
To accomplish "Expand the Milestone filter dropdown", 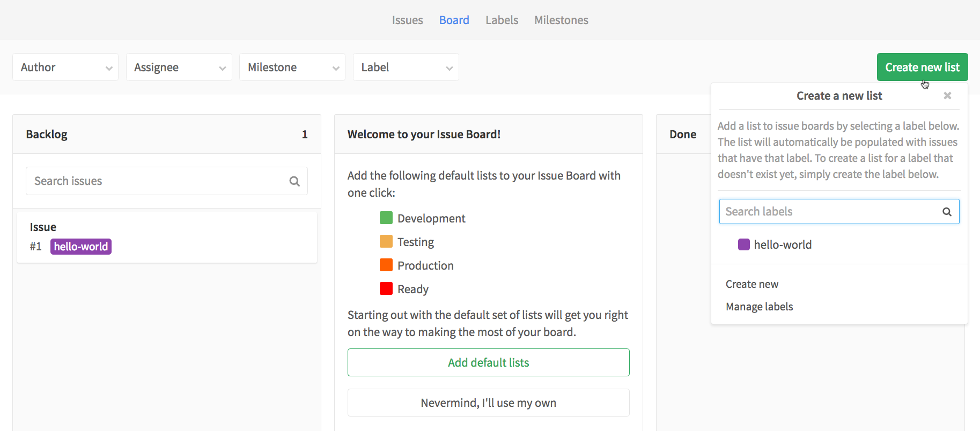I will pos(292,67).
